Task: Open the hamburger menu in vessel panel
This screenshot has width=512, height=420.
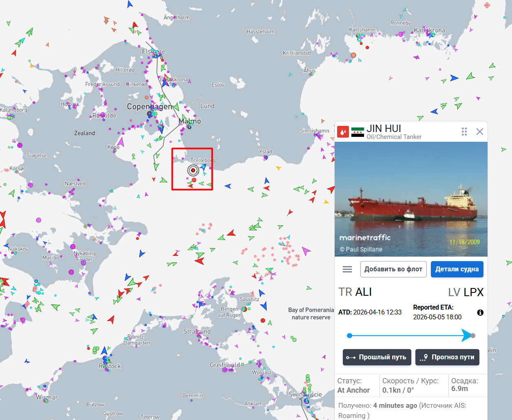Action: [347, 269]
